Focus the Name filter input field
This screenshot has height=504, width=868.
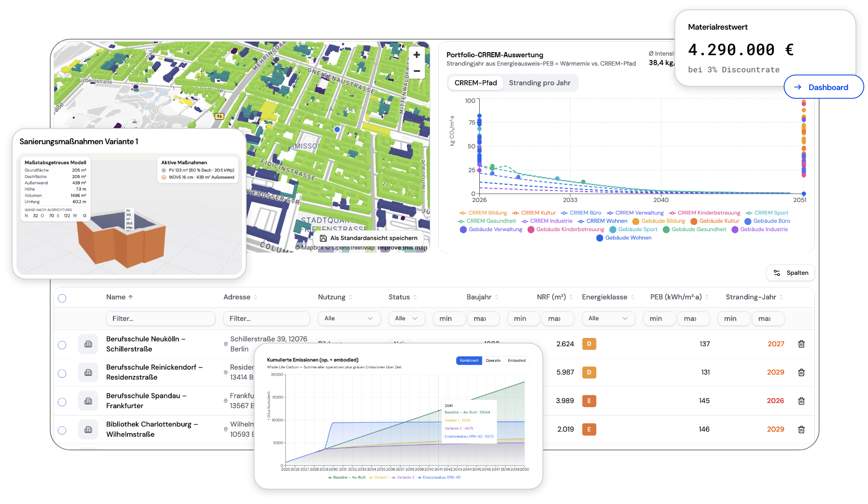[x=160, y=319]
